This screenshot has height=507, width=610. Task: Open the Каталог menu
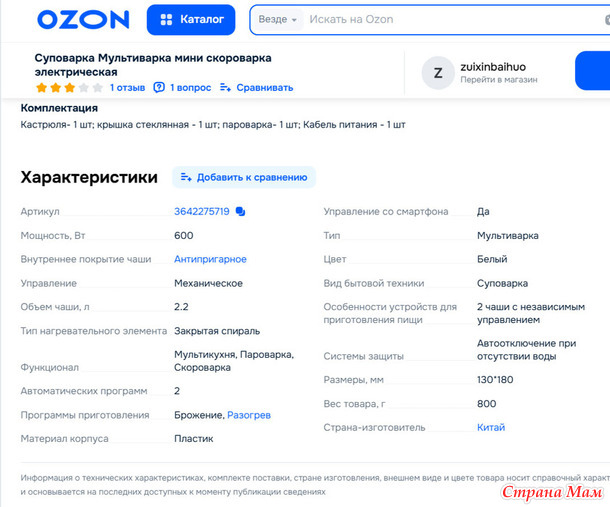191,19
